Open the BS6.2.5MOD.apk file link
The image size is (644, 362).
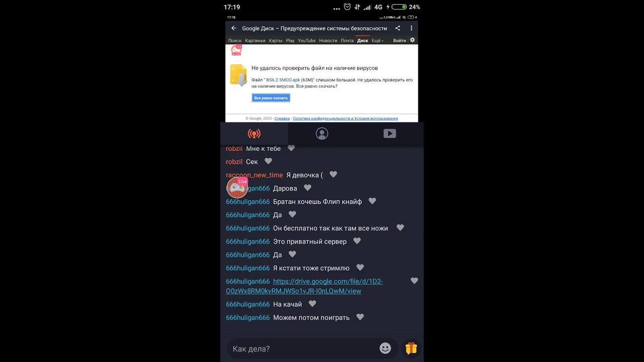pyautogui.click(x=283, y=80)
